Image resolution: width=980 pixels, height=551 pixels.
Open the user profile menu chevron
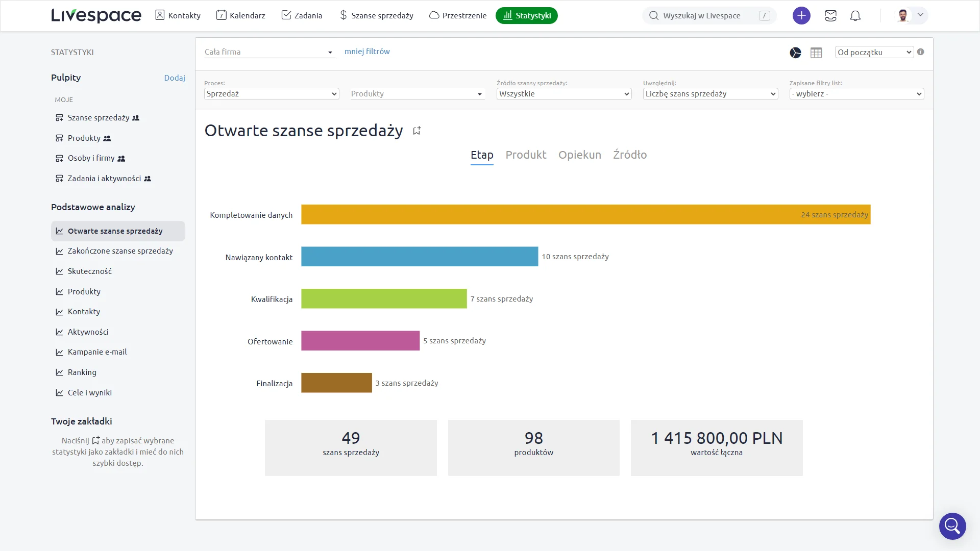921,15
